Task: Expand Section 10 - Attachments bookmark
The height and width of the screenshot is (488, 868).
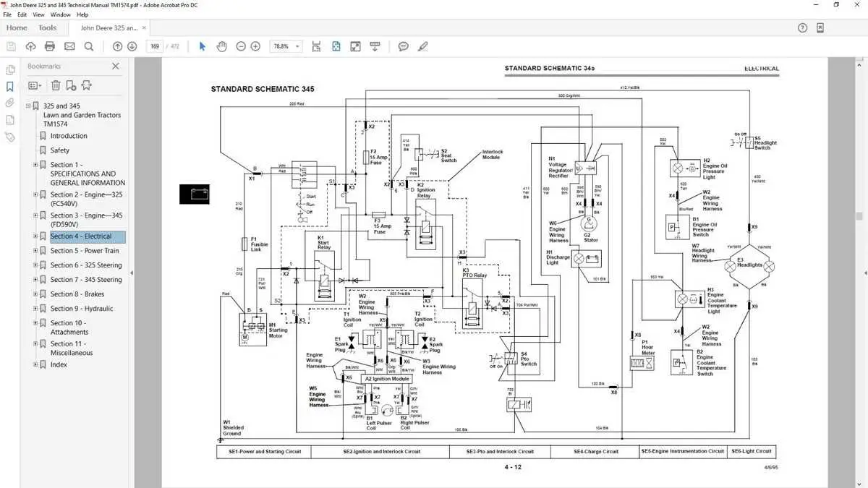Action: point(35,323)
